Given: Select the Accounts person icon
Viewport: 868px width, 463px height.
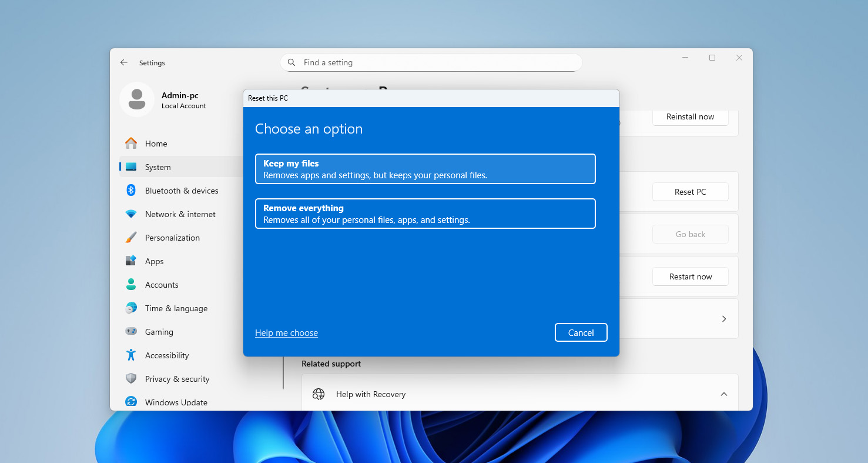Looking at the screenshot, I should tap(131, 285).
